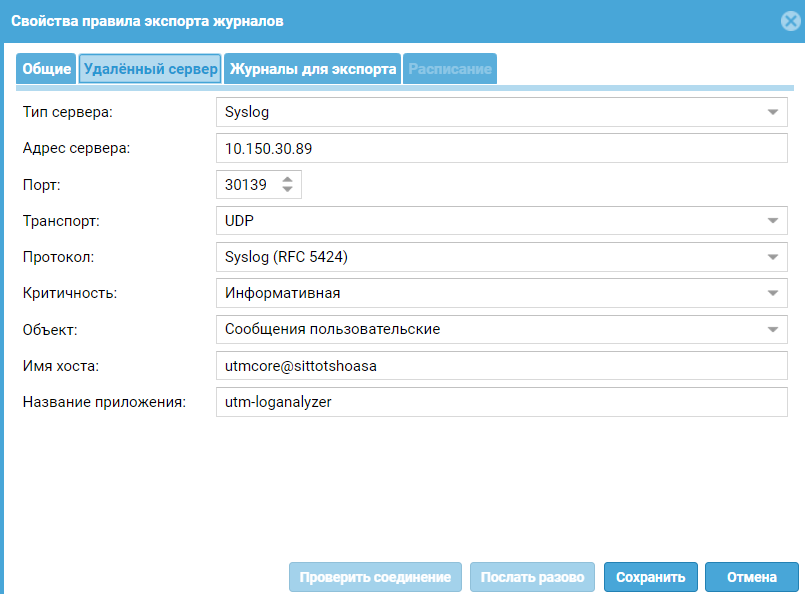The image size is (805, 594).
Task: Select the Адрес сервера input field
Action: pyautogui.click(x=500, y=148)
